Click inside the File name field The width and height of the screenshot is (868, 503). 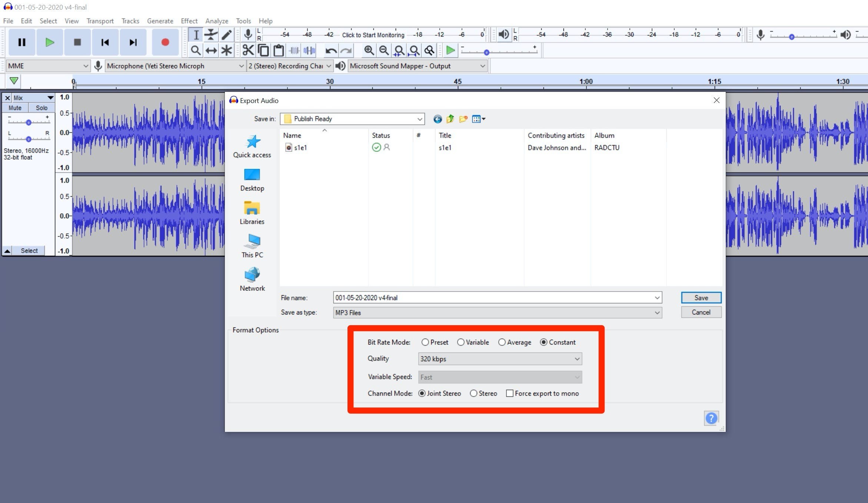pyautogui.click(x=445, y=297)
